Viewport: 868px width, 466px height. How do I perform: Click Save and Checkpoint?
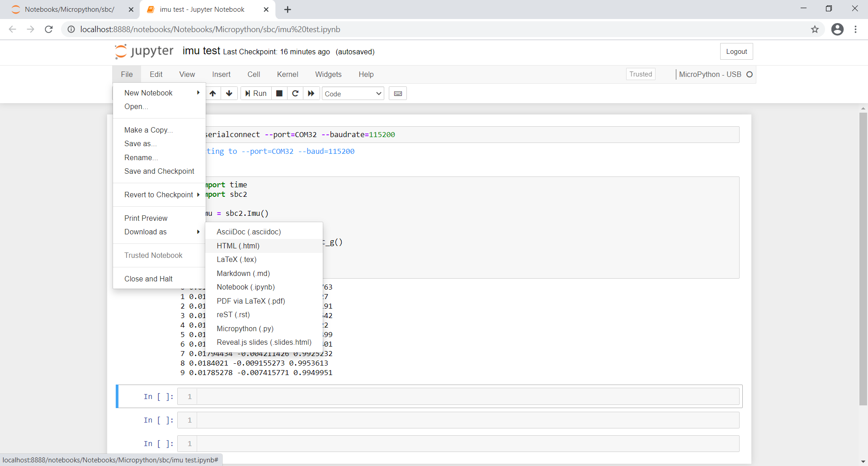159,171
